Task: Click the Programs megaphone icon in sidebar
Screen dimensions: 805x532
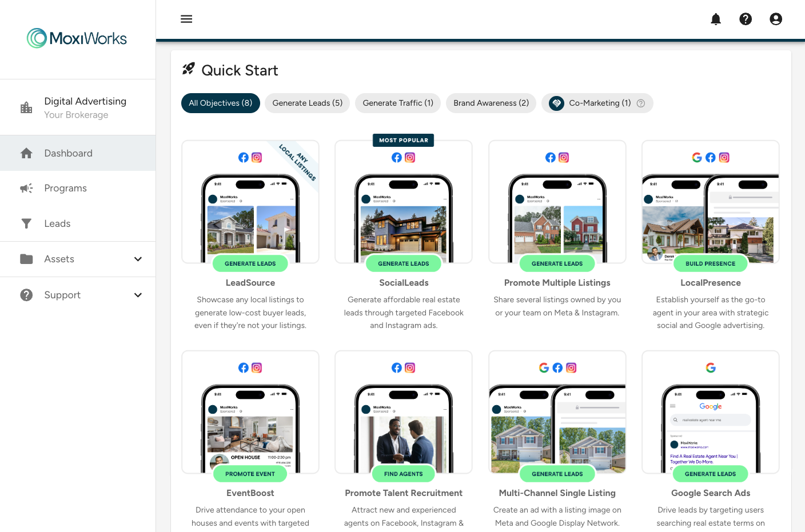Action: click(26, 188)
